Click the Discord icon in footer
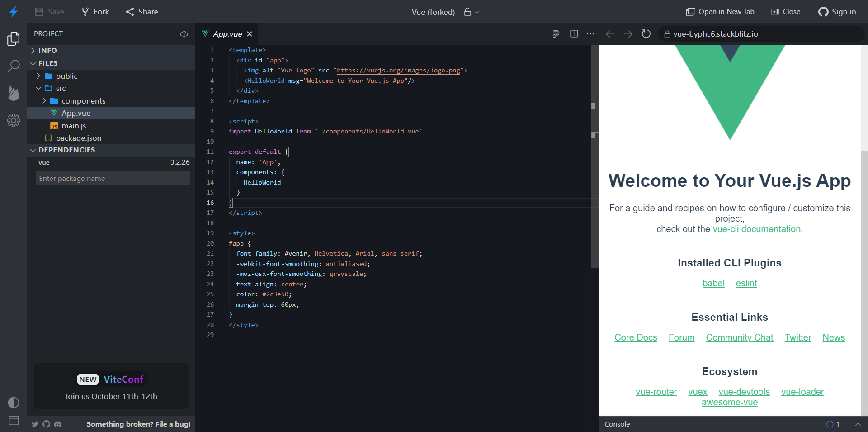This screenshot has height=432, width=868. (x=57, y=424)
